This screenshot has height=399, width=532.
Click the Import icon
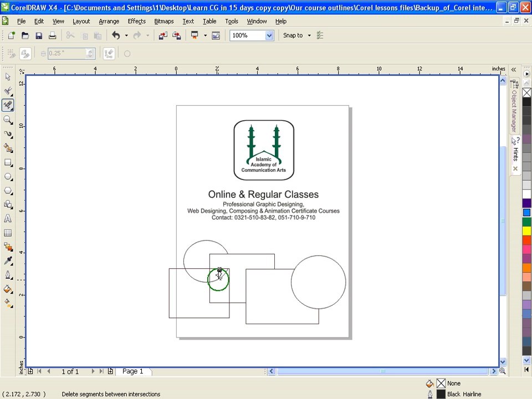click(163, 35)
